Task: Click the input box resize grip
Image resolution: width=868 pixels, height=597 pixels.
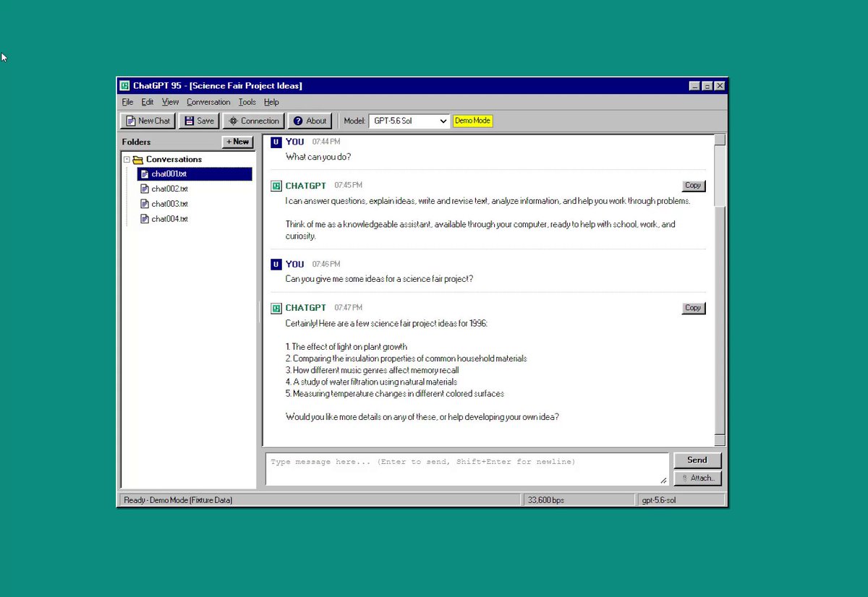Action: point(663,481)
